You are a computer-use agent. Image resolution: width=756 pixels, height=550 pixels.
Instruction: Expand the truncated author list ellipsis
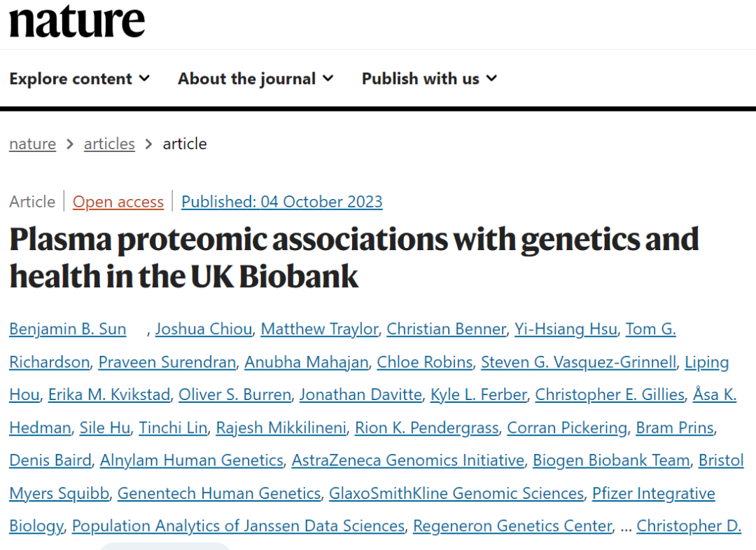tap(626, 526)
